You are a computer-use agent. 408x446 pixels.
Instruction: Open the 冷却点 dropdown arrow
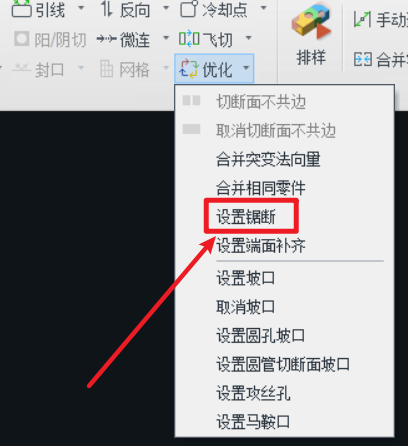[x=263, y=8]
